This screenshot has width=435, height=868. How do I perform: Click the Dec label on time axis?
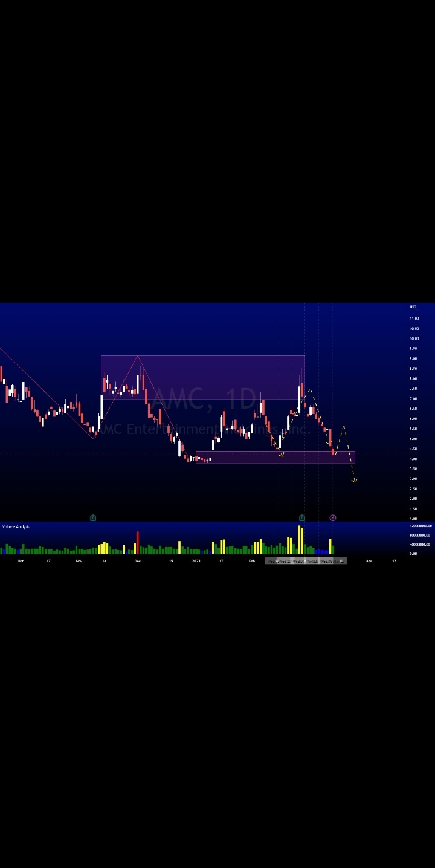(x=137, y=561)
